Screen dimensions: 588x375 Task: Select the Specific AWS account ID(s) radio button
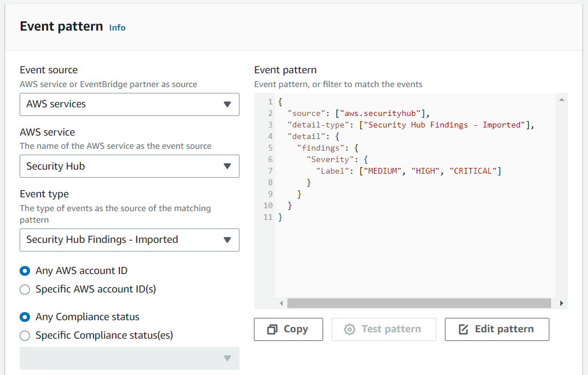(25, 289)
